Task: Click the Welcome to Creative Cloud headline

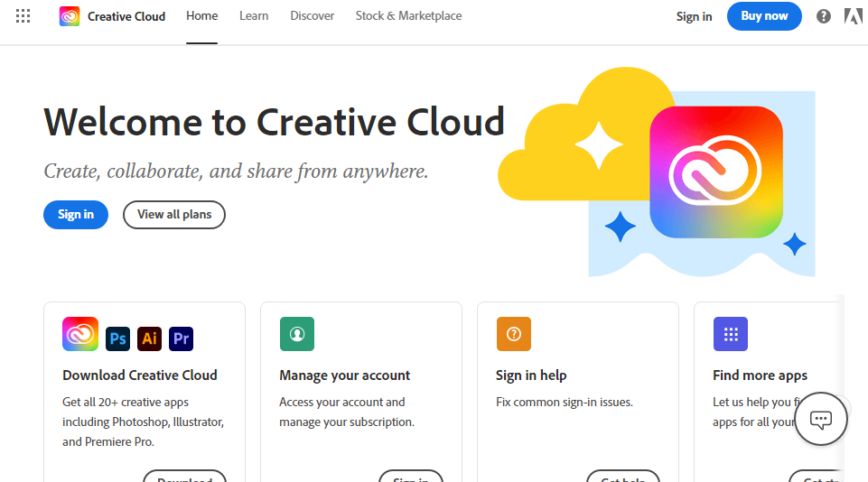Action: pos(274,122)
